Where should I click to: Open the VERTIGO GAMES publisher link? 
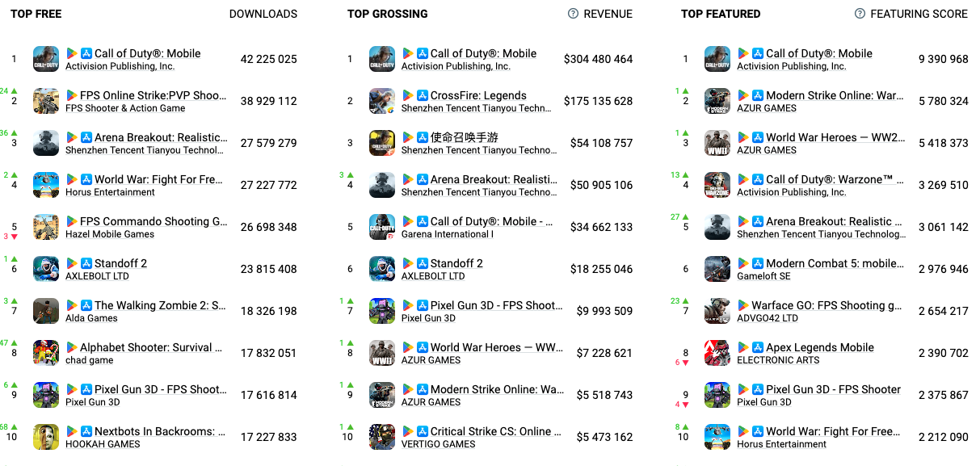click(x=438, y=444)
